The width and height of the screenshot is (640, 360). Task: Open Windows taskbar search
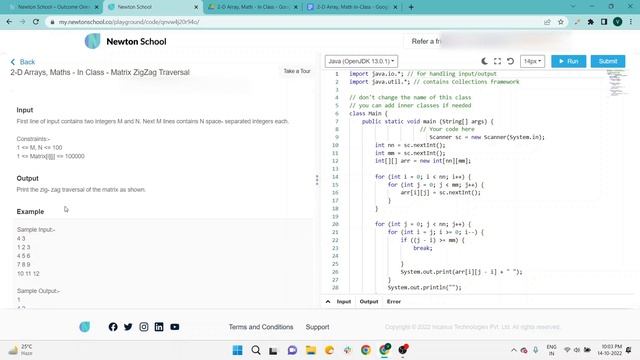coord(256,350)
